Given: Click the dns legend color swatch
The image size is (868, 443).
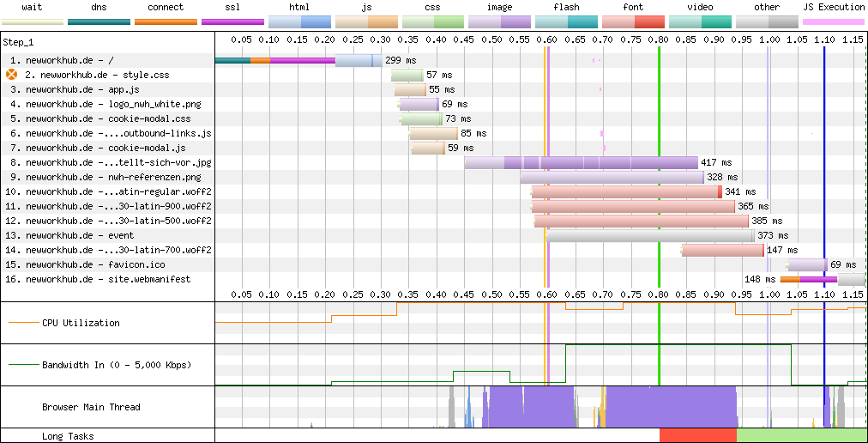Looking at the screenshot, I should [99, 21].
